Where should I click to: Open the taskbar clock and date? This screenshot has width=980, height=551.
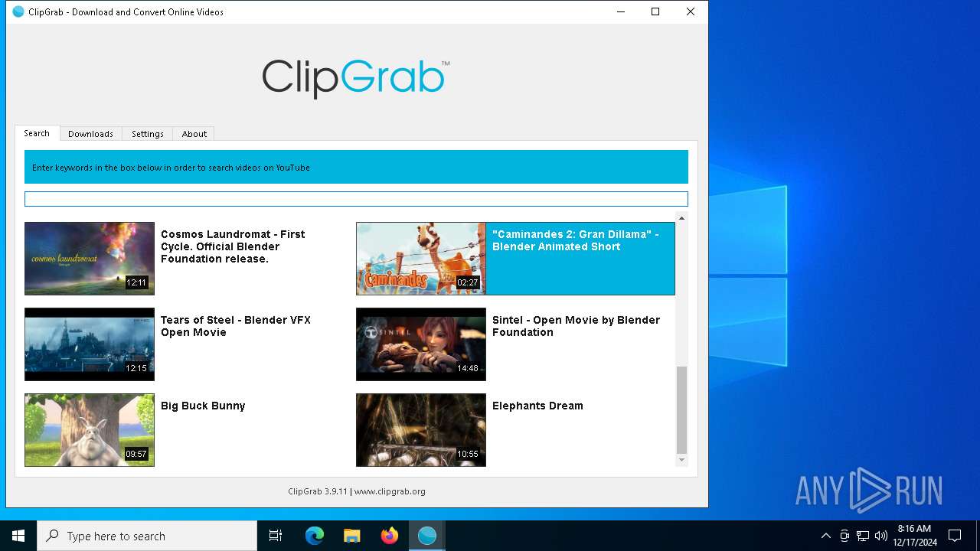click(x=915, y=536)
